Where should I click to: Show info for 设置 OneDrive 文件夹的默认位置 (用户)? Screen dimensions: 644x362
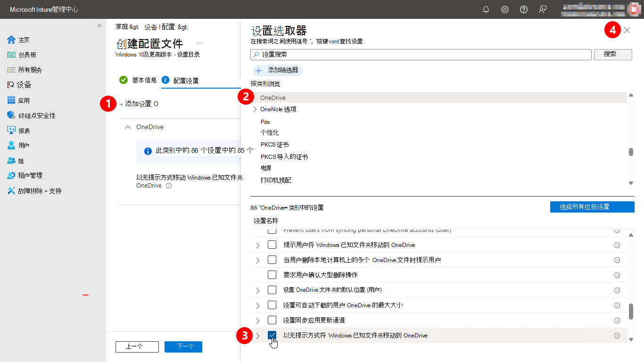[x=617, y=290]
